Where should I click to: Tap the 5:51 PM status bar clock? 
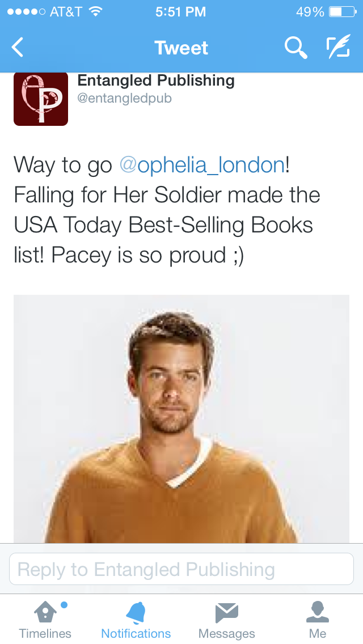(180, 12)
